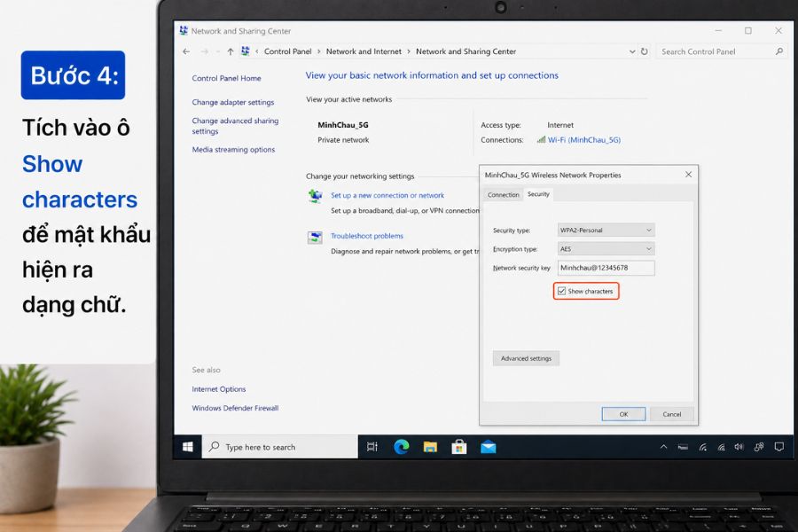Image resolution: width=798 pixels, height=532 pixels.
Task: Toggle the Show characters checkbox
Action: tap(561, 291)
